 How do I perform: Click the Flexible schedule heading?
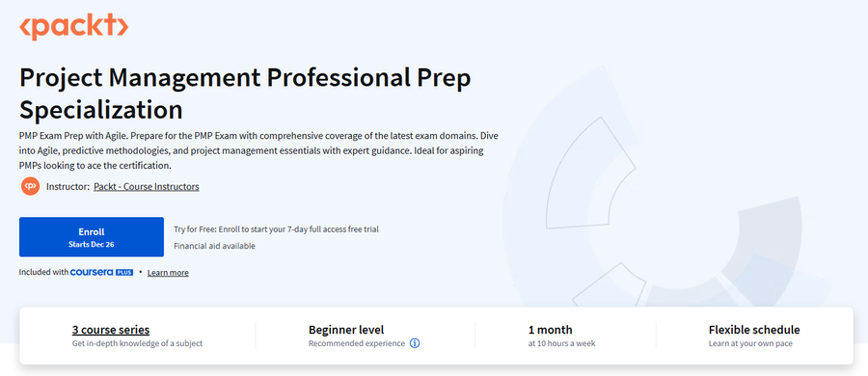coord(754,330)
